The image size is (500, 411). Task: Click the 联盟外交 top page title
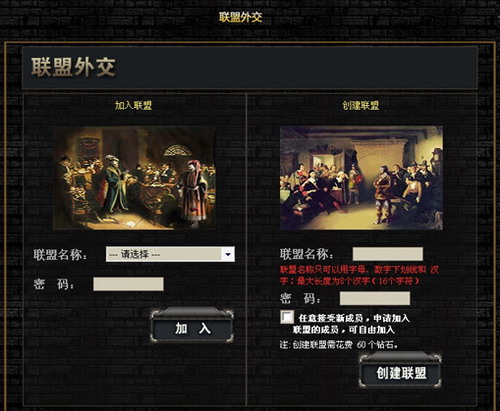pos(241,17)
